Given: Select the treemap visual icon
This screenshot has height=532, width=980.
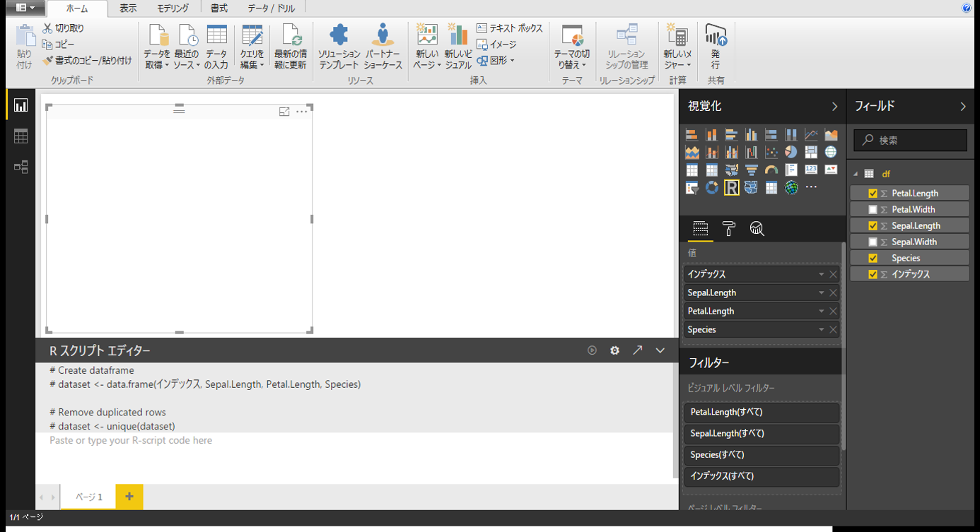Looking at the screenshot, I should [811, 151].
